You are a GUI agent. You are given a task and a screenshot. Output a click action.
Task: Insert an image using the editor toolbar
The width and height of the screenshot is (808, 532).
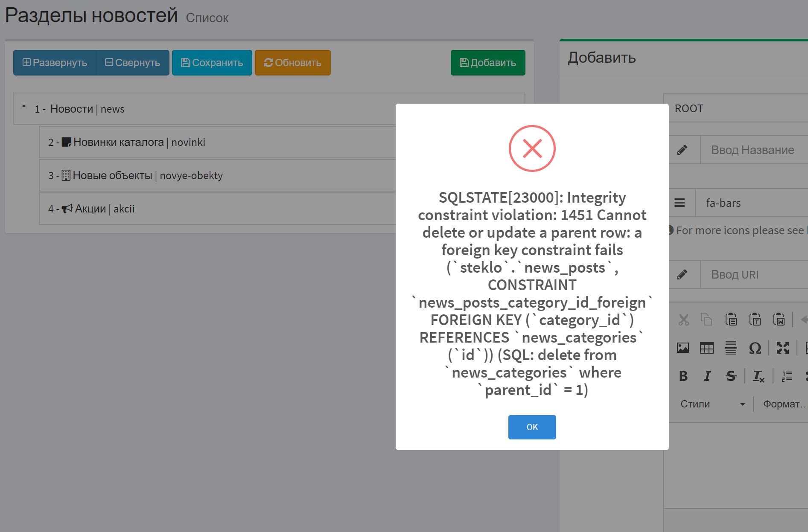683,348
